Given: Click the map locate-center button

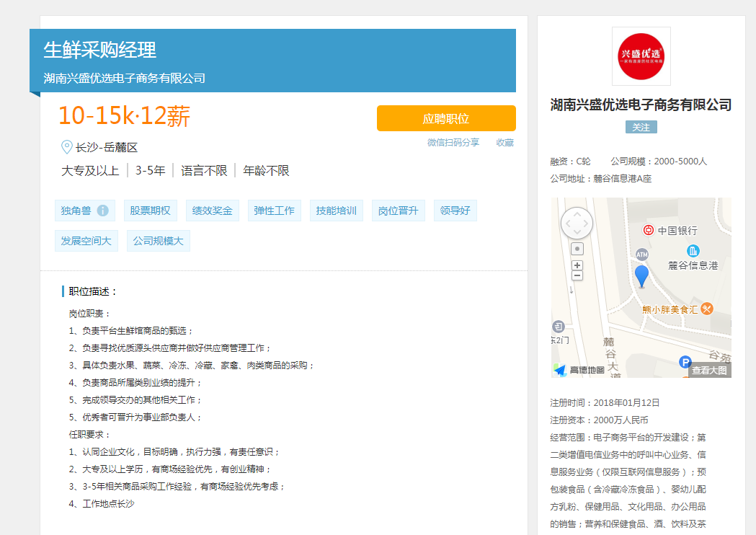Looking at the screenshot, I should click(x=577, y=249).
